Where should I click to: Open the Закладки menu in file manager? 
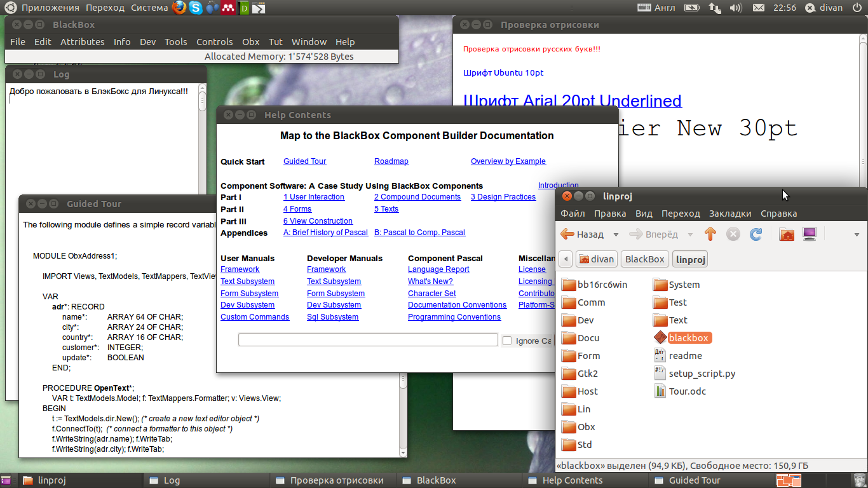point(729,213)
